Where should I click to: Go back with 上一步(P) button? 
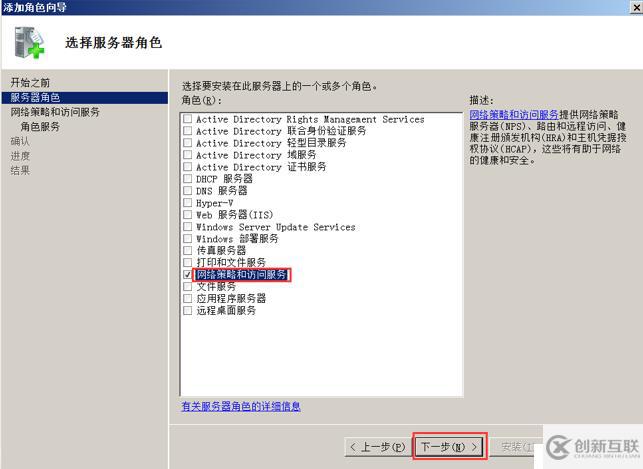coord(378,446)
